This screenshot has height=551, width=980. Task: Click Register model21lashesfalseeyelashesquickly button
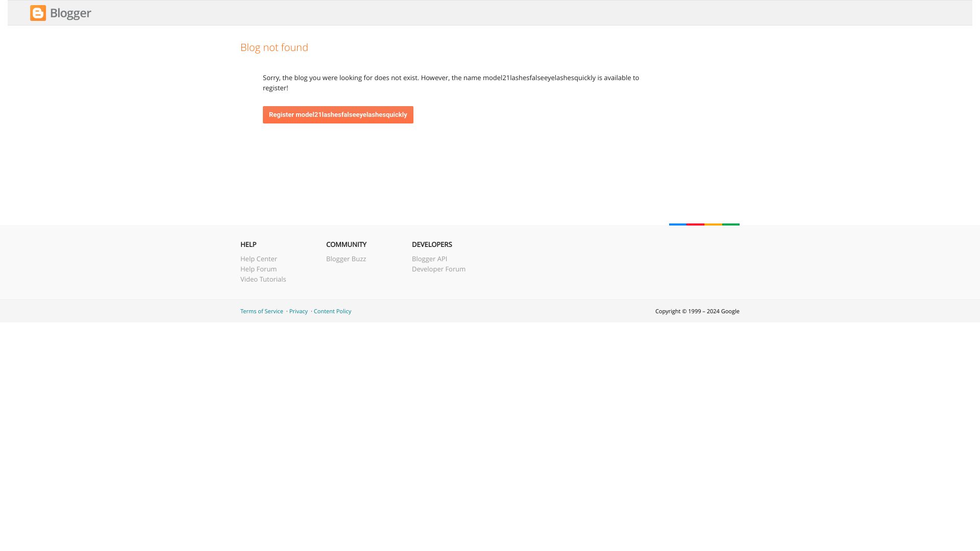pyautogui.click(x=338, y=115)
